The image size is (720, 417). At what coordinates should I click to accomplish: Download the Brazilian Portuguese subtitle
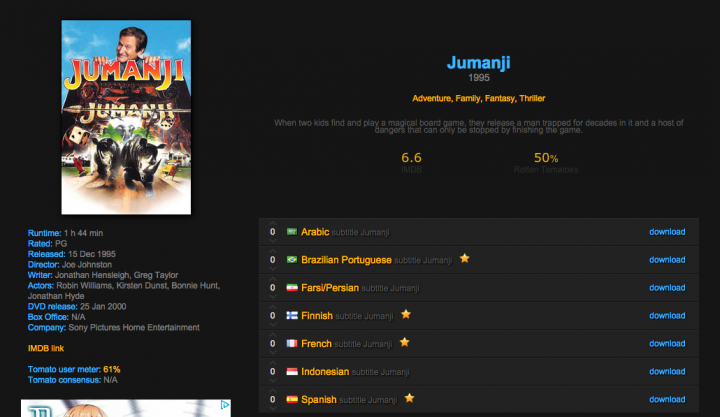pos(667,260)
